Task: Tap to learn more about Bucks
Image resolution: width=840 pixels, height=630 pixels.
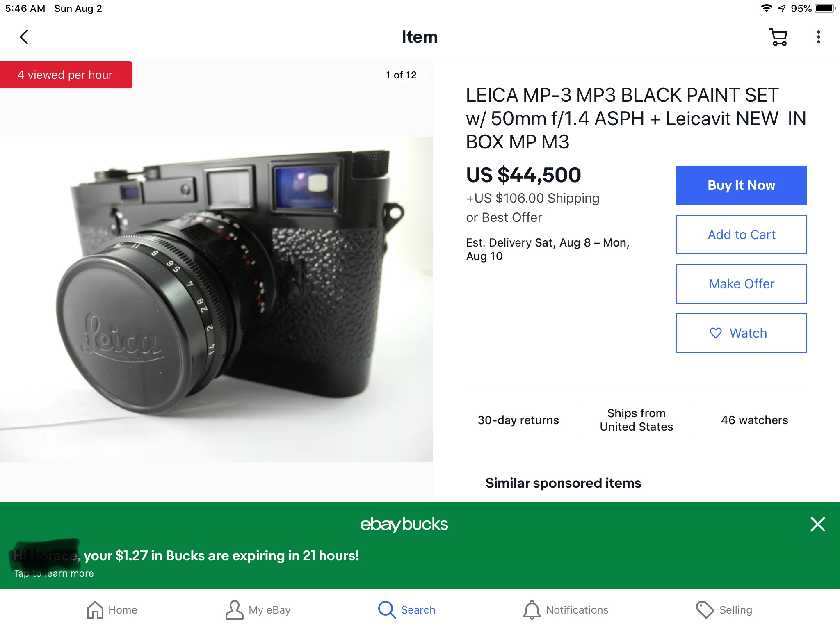Action: (54, 573)
